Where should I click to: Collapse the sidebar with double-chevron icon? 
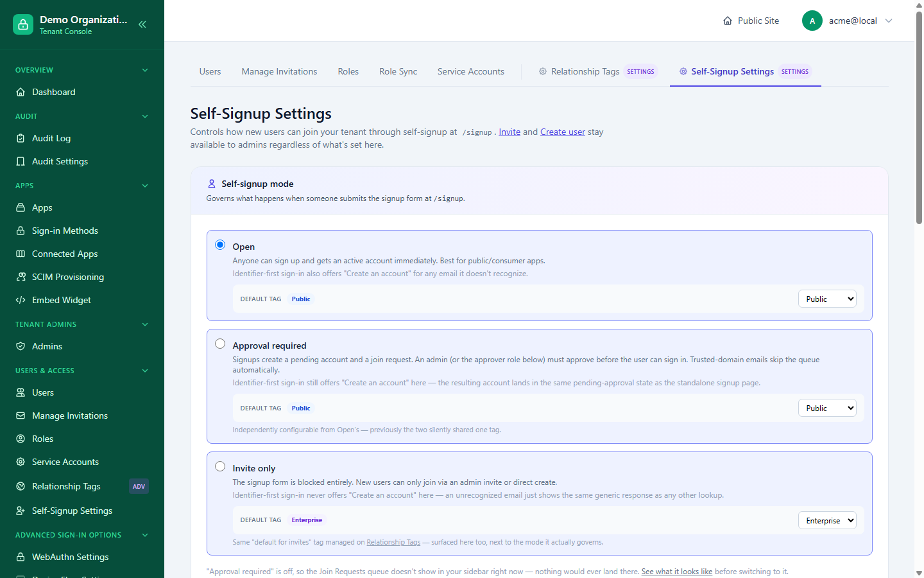pyautogui.click(x=142, y=24)
